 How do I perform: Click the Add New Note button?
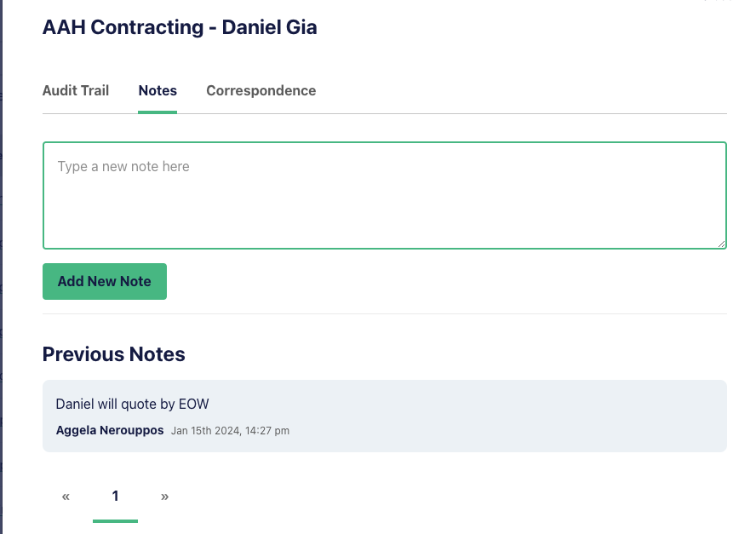coord(105,281)
